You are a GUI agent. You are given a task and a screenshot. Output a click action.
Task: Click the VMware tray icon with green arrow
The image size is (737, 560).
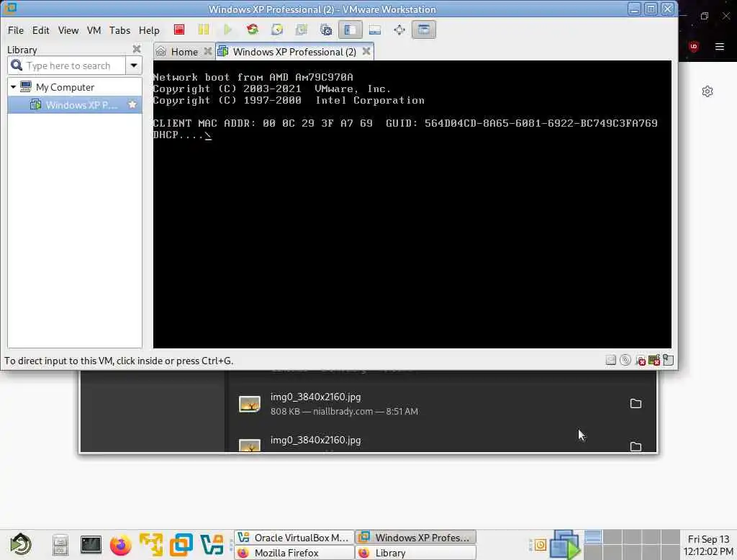[x=565, y=545]
